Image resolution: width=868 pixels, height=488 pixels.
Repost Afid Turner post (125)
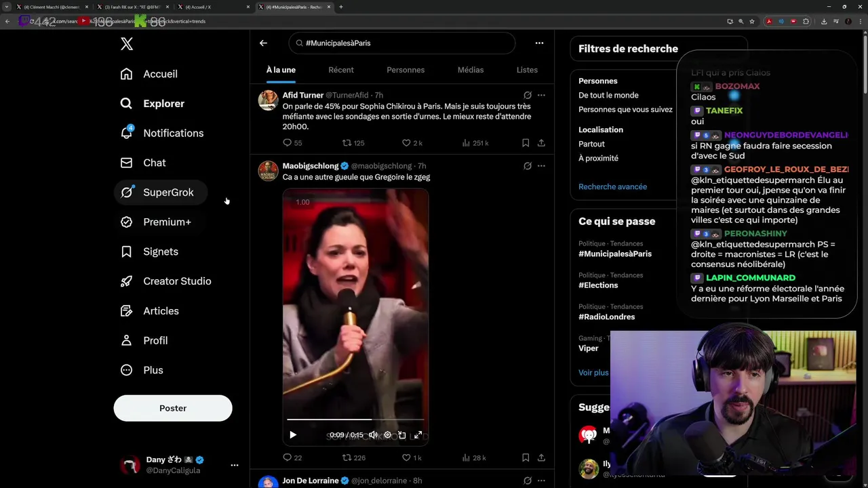click(x=353, y=143)
